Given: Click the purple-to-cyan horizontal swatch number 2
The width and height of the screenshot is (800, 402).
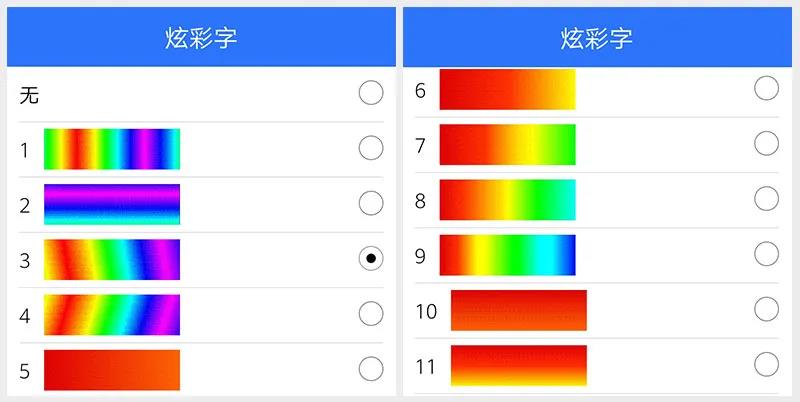Looking at the screenshot, I should point(112,204).
